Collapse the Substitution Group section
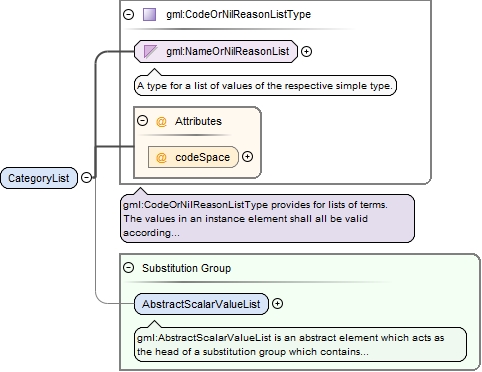Viewport: 482px width, 372px height. 129,268
